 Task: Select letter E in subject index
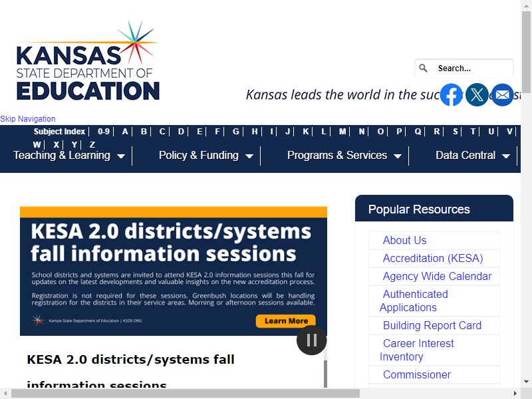(x=199, y=131)
